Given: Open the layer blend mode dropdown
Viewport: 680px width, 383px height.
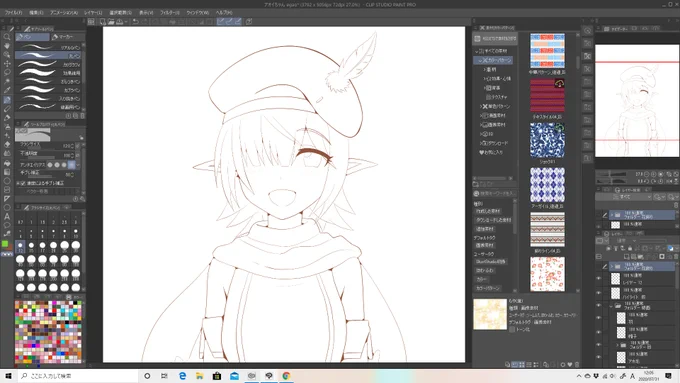Looking at the screenshot, I should pos(627,240).
